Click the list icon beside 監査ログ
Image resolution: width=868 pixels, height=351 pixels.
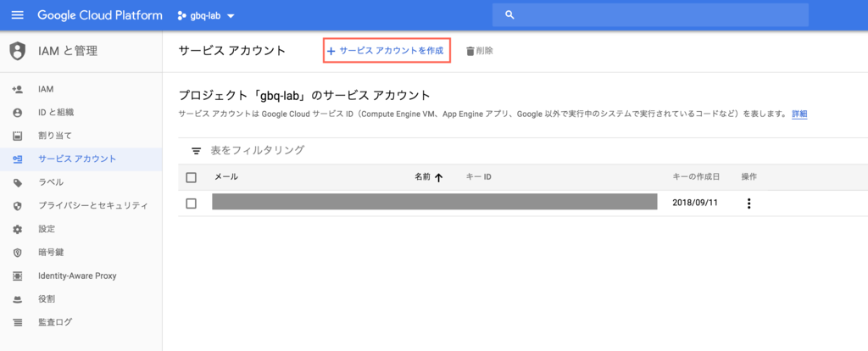[x=17, y=322]
